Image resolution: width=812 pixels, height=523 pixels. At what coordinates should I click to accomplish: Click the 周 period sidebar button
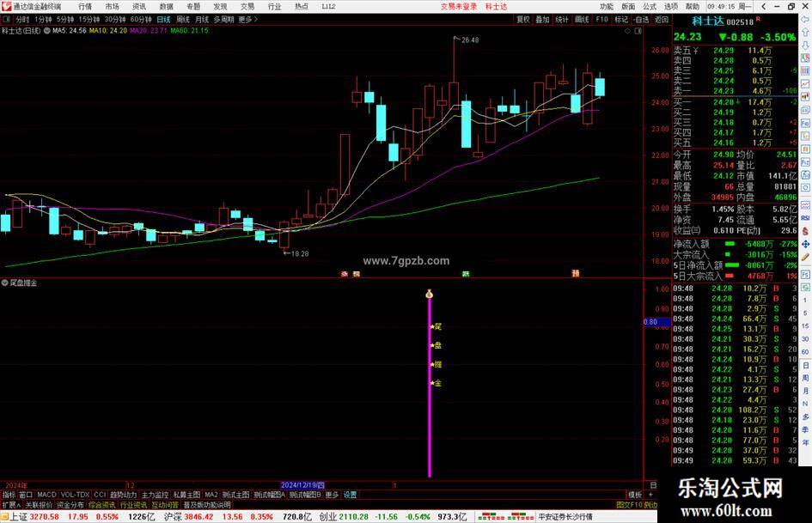click(805, 378)
